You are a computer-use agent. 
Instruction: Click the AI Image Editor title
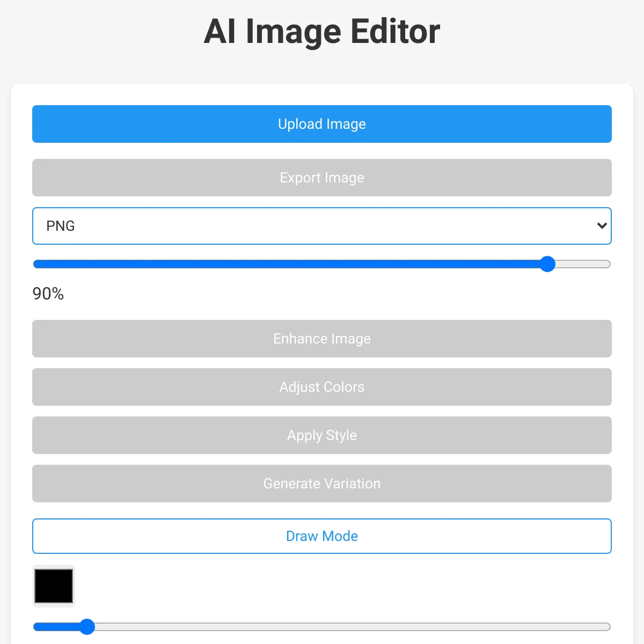321,31
